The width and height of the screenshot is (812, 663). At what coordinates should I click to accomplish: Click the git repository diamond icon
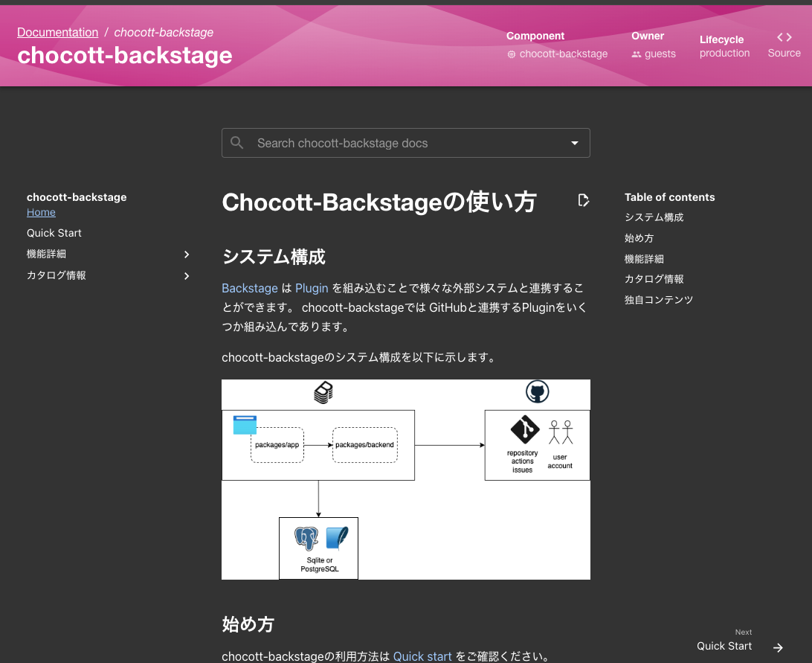point(524,429)
